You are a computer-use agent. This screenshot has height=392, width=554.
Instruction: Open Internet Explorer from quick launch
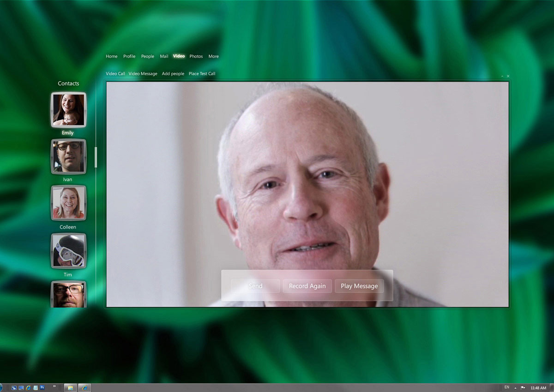[x=28, y=388]
